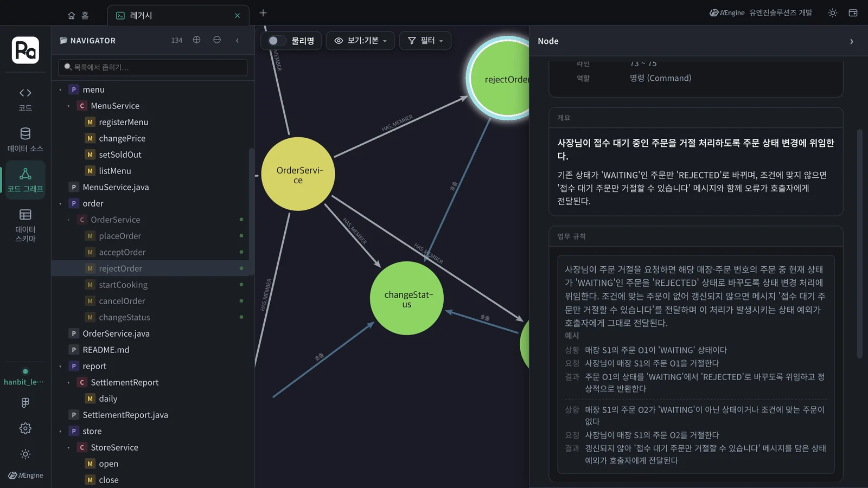Collapse the Navigator panel with the left chevron
This screenshot has height=488, width=868.
pos(237,40)
